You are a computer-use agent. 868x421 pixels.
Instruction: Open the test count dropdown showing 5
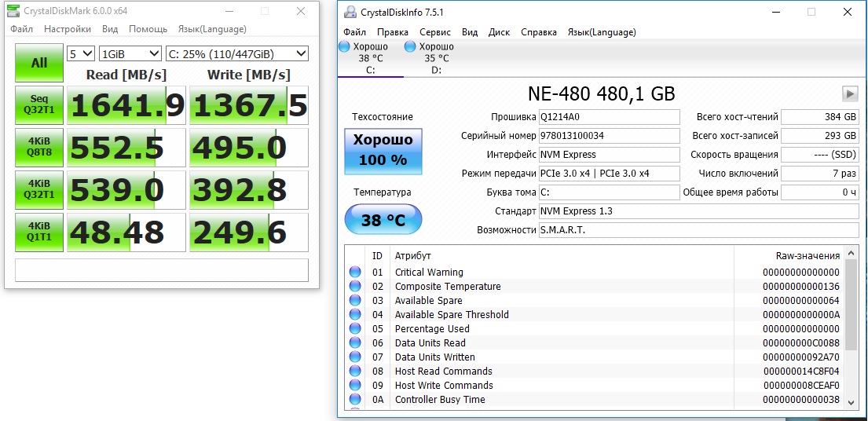[x=81, y=53]
